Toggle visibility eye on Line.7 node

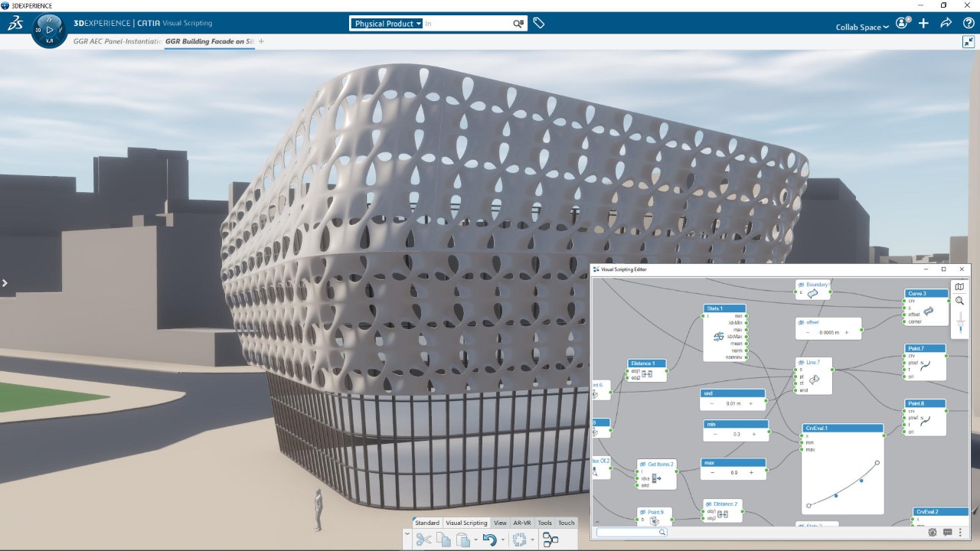coord(802,362)
